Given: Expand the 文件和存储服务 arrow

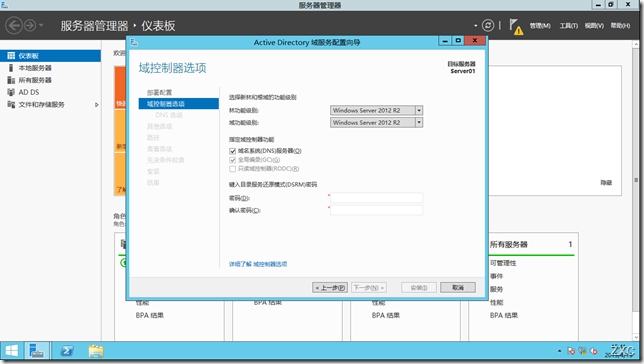Looking at the screenshot, I should [97, 105].
